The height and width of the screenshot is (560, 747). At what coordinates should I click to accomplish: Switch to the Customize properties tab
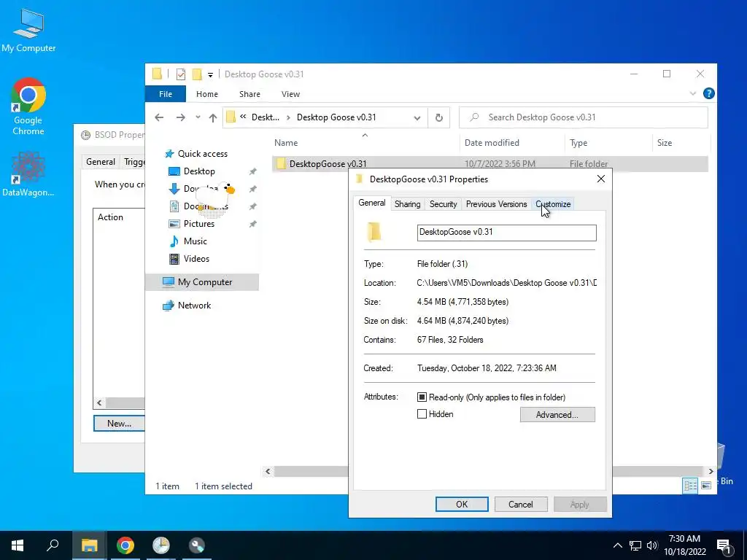click(x=553, y=204)
